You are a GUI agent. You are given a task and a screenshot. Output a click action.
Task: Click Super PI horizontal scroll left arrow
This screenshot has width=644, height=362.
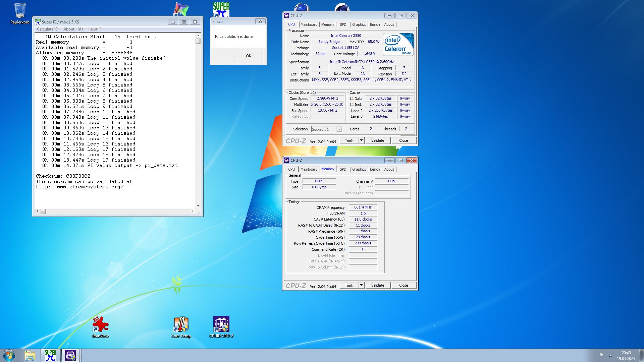[x=37, y=211]
